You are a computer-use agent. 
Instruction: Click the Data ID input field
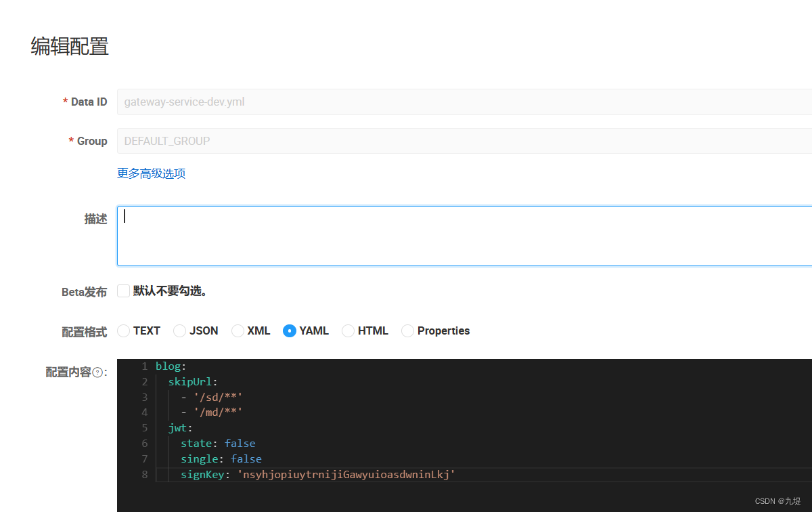click(x=464, y=102)
